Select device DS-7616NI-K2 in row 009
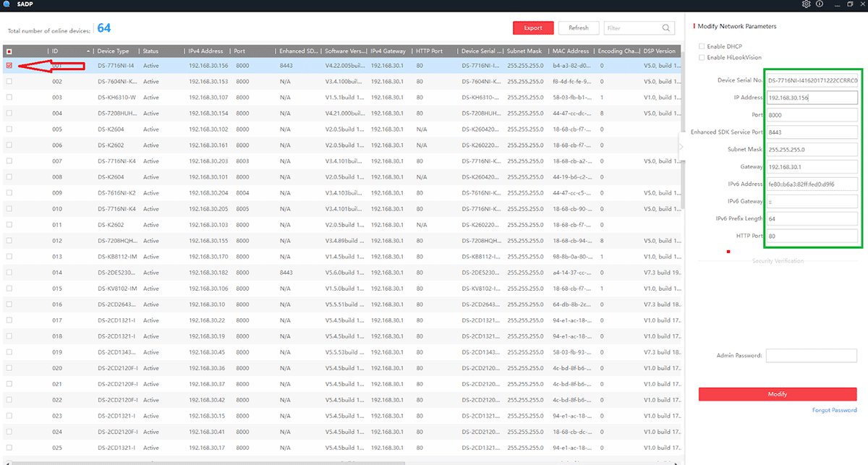The height and width of the screenshot is (465, 868). pyautogui.click(x=117, y=193)
